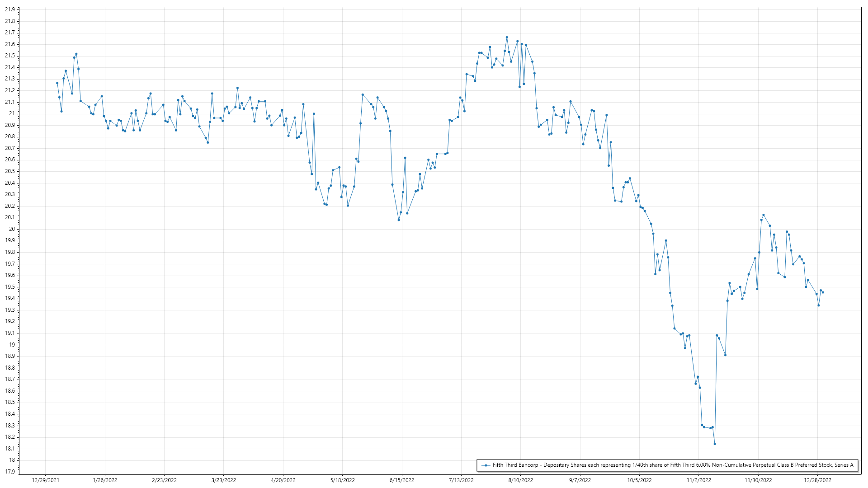Pick the 12/28/2022 date axis label
The width and height of the screenshot is (868, 488).
[817, 480]
